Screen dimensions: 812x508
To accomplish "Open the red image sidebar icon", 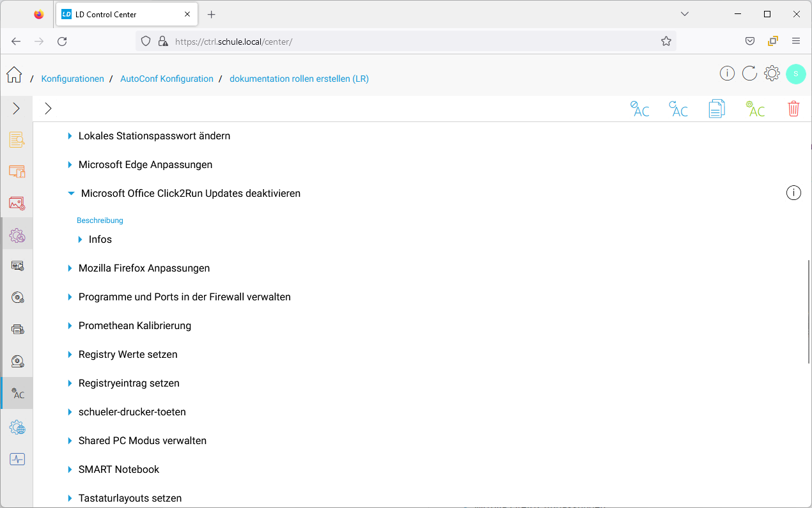I will 17,203.
